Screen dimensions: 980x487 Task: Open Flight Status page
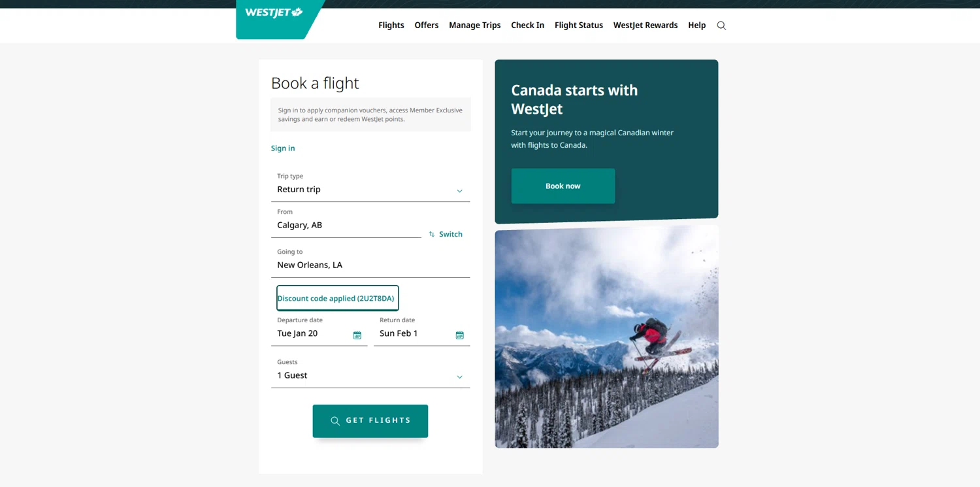pos(578,25)
